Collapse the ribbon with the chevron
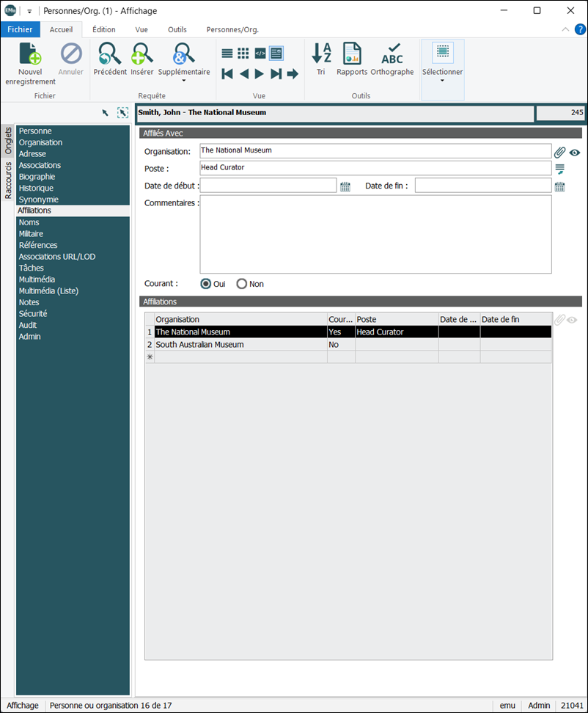The image size is (588, 713). 565,29
